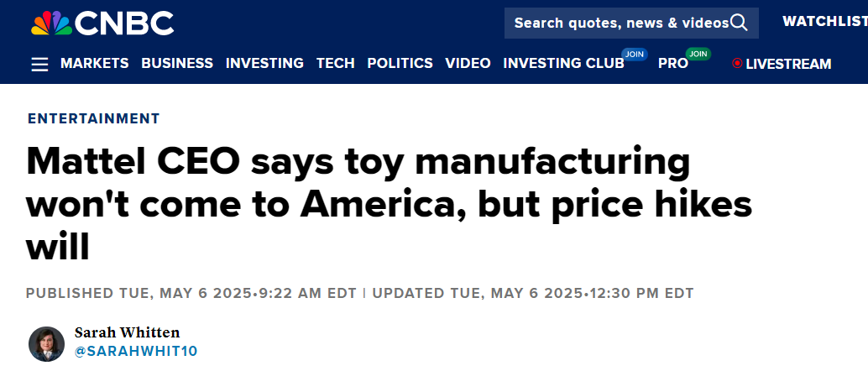
Task: Open the Politics menu
Action: click(400, 64)
